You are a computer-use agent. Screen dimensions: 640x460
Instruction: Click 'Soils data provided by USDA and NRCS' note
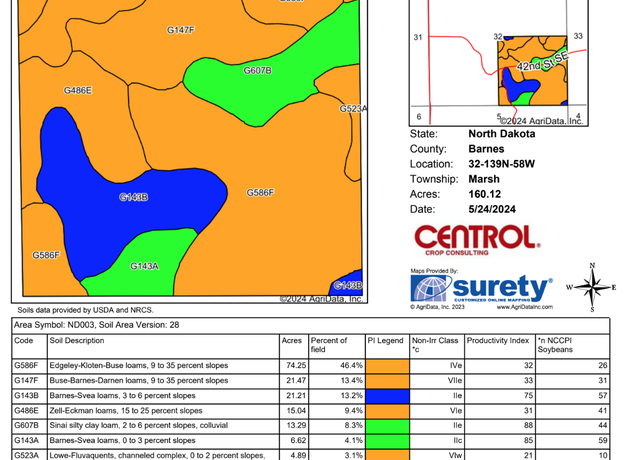85,310
